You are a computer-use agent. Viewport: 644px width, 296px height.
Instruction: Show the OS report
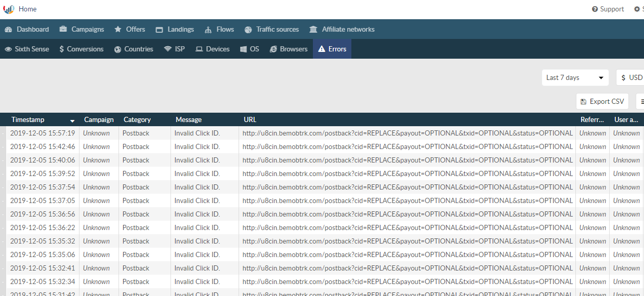tap(249, 49)
